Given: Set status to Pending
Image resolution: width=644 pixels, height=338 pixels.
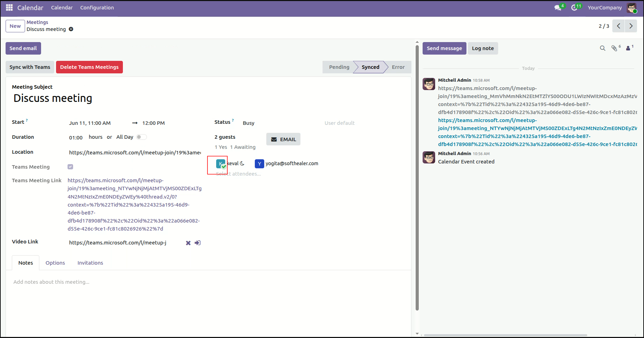Looking at the screenshot, I should [x=339, y=67].
